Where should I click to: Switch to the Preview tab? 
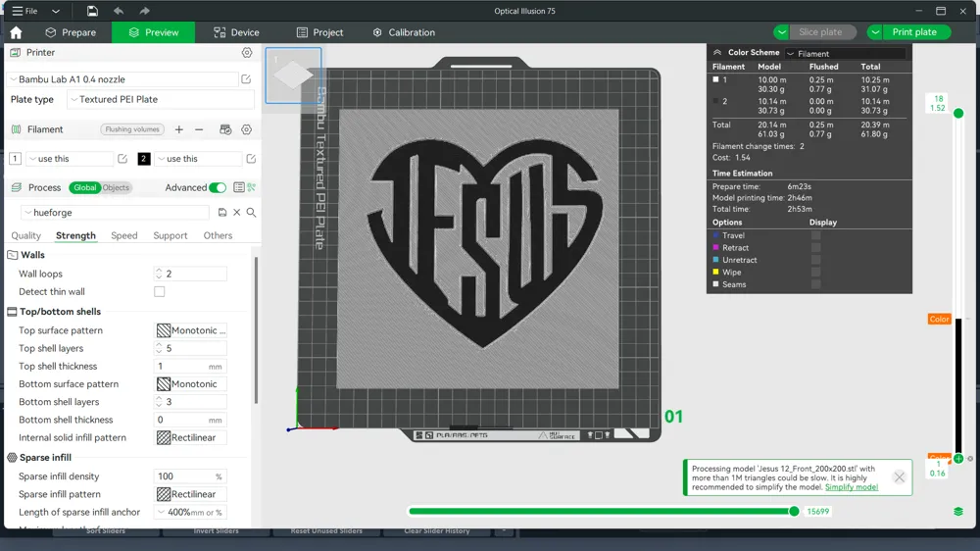coord(153,32)
